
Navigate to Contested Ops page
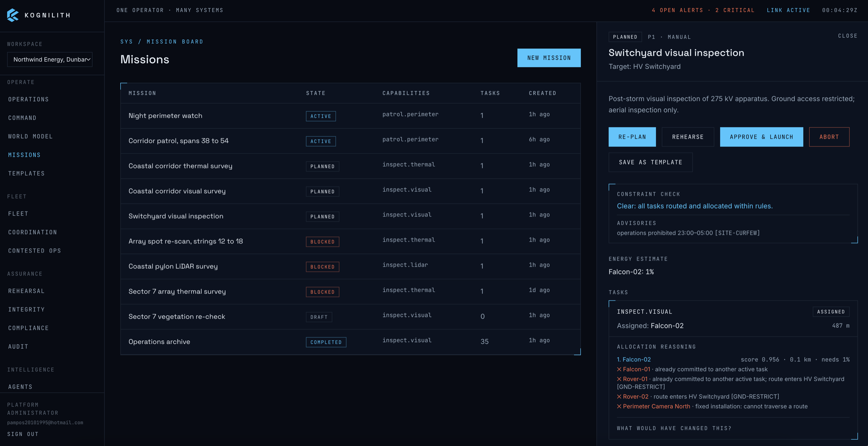tap(34, 251)
